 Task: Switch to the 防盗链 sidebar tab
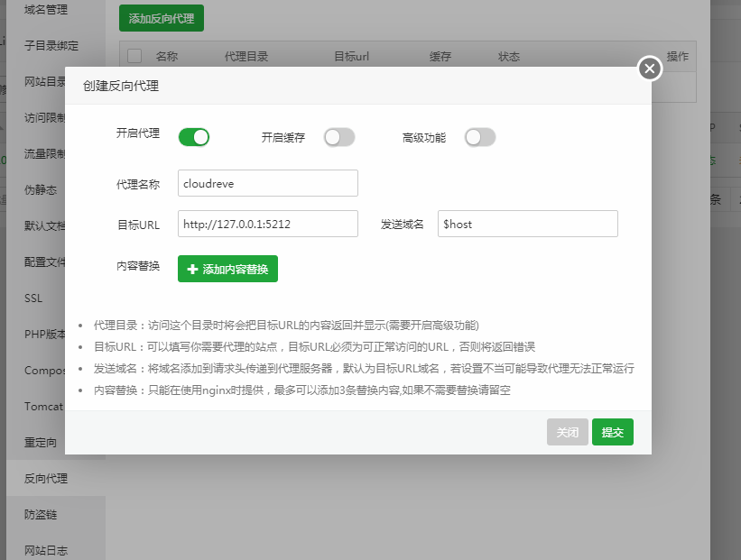(x=41, y=514)
